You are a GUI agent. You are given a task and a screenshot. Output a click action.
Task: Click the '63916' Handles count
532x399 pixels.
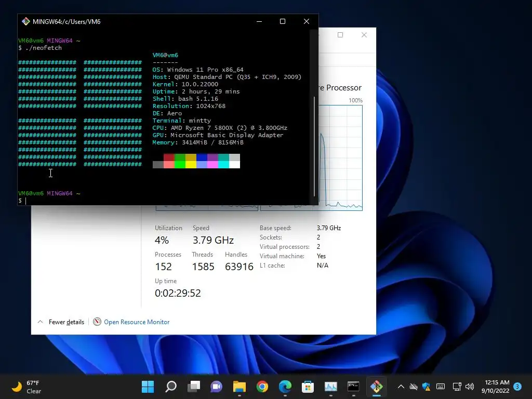[x=239, y=267]
